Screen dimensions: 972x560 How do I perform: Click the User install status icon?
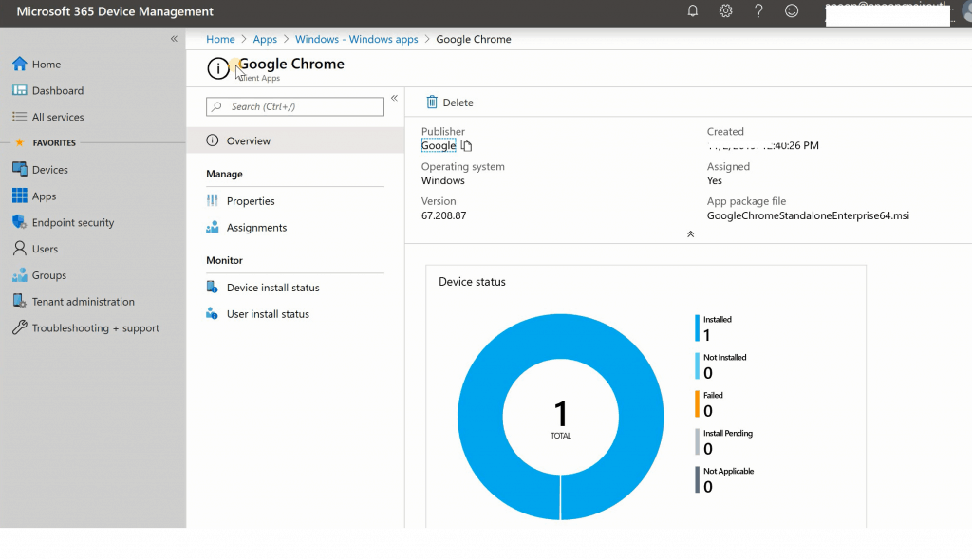click(x=213, y=313)
